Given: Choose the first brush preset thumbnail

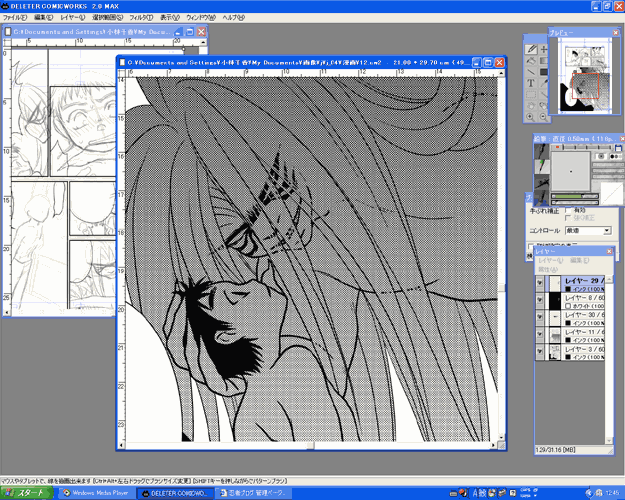Looking at the screenshot, I should click(x=542, y=152).
